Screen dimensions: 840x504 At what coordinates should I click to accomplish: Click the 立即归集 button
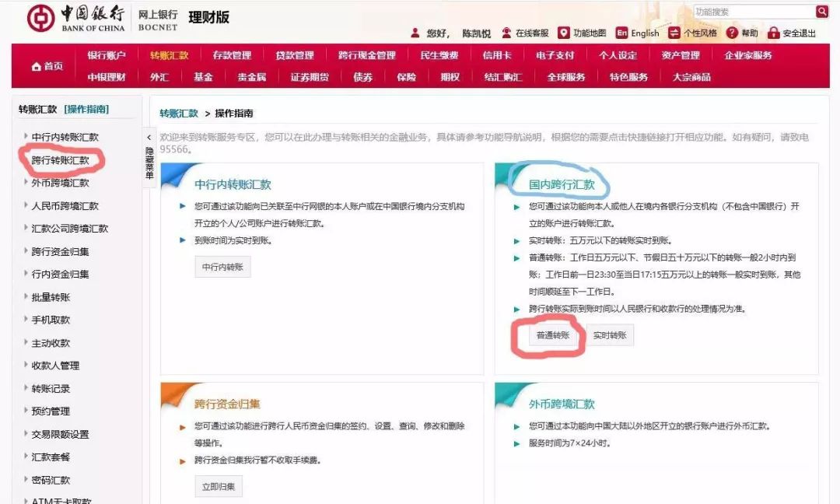(x=218, y=486)
